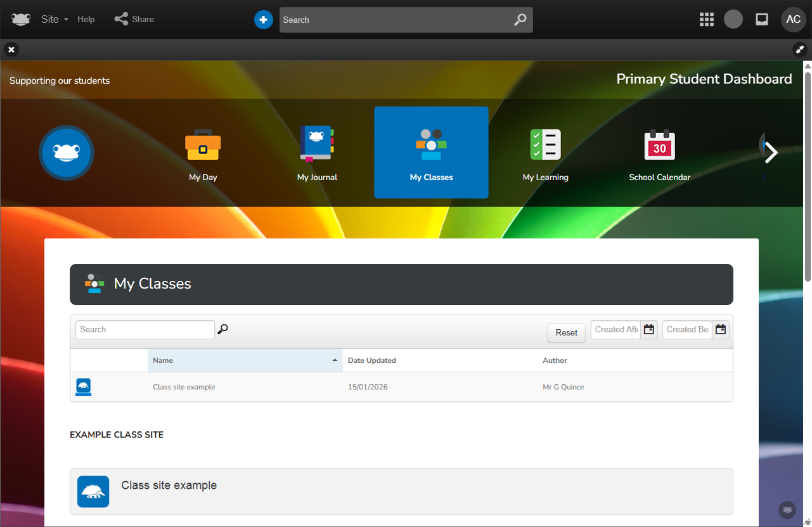This screenshot has height=527, width=812.
Task: Open the Class site example table row
Action: (184, 387)
